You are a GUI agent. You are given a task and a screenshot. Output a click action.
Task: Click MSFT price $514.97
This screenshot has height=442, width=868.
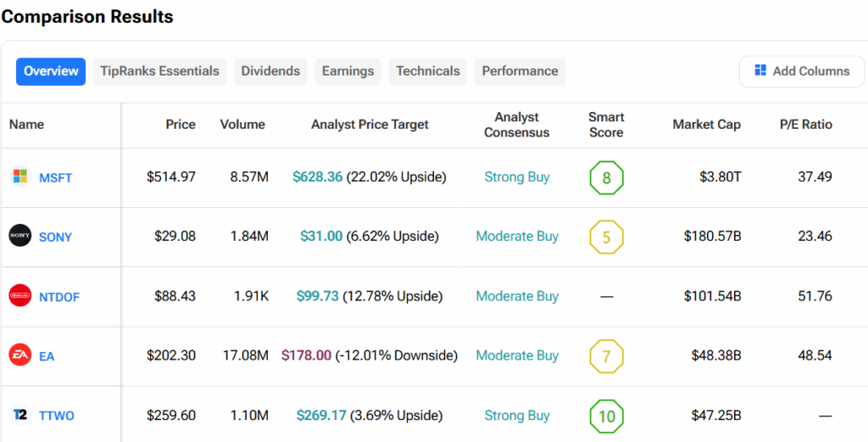click(x=171, y=177)
